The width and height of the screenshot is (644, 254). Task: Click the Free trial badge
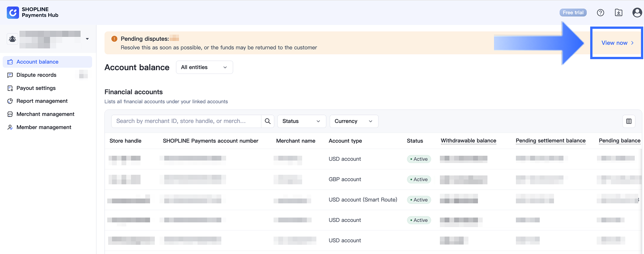(x=573, y=13)
